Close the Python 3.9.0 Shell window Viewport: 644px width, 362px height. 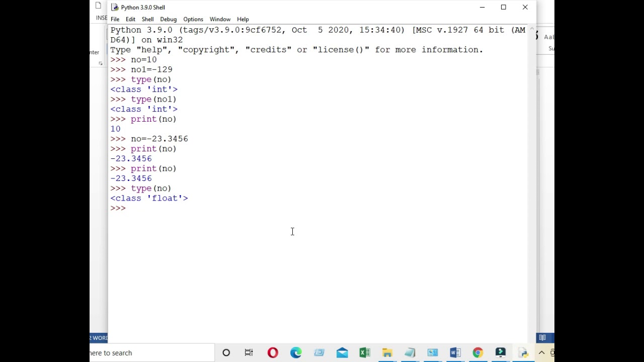point(525,7)
